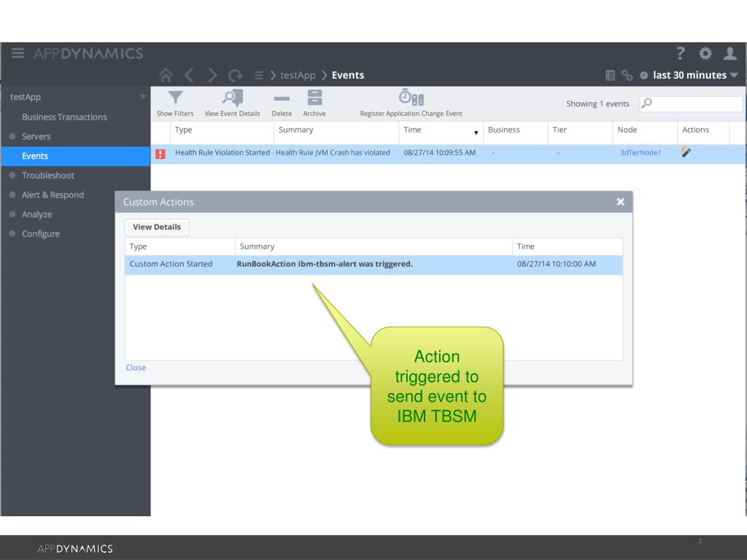Open the user account icon

pos(729,53)
